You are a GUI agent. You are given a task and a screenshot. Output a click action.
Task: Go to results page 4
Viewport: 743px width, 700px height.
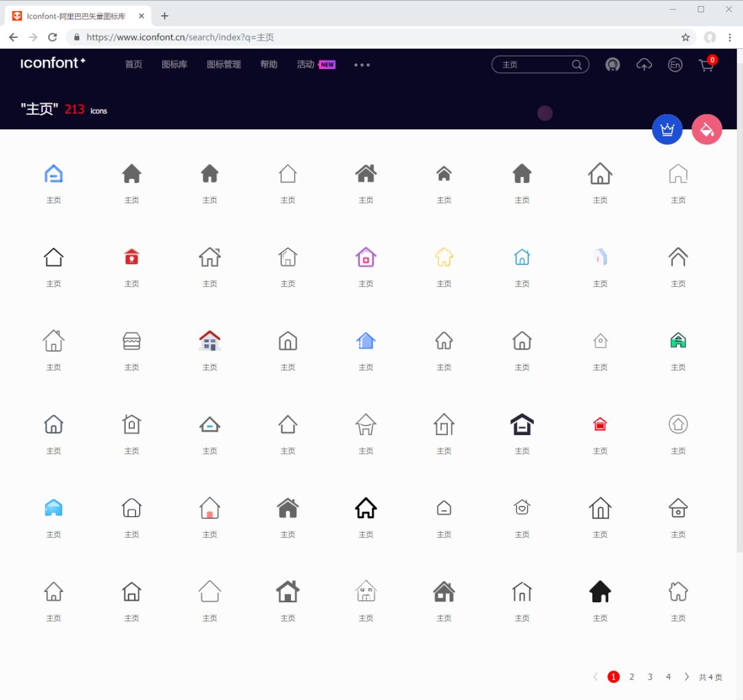click(x=668, y=677)
